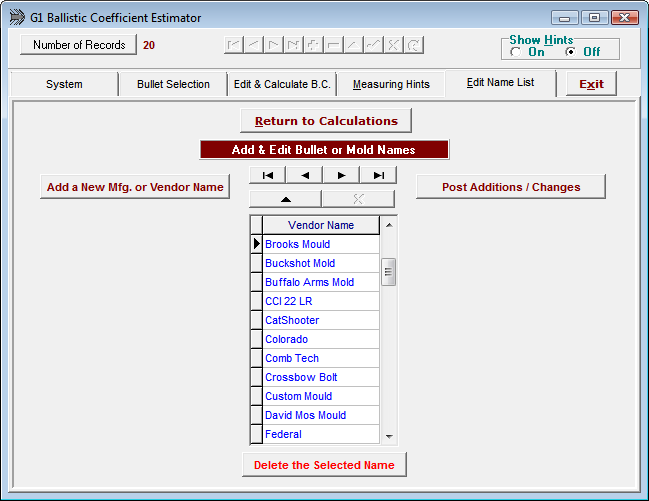
Task: Click the edit-record up-triangle button above list
Action: (286, 199)
